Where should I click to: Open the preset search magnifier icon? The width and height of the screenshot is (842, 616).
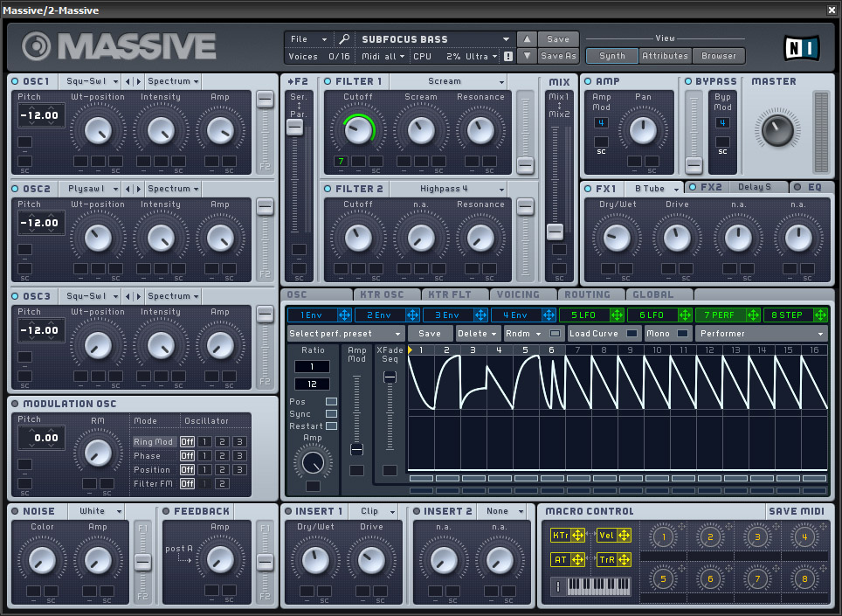click(x=344, y=39)
